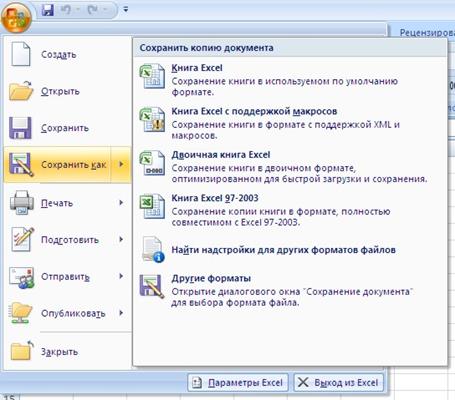Click the Книга Excel с поддержкой макросов icon
Screen dimensions: 455x400
152,119
